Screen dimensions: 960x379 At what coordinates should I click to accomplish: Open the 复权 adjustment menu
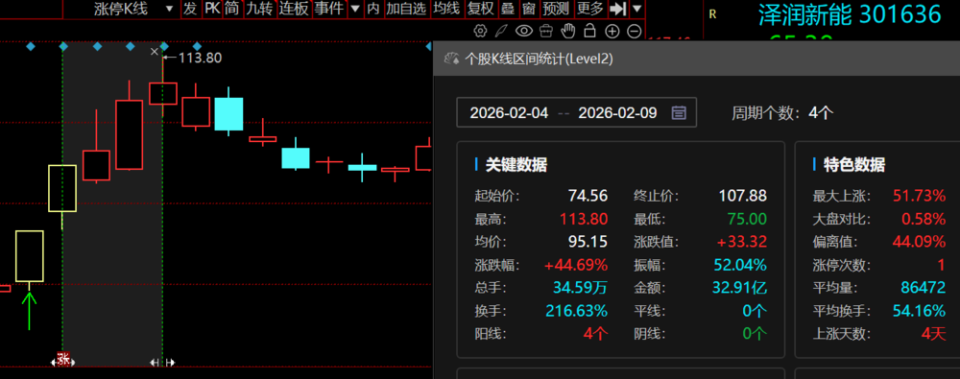pyautogui.click(x=481, y=9)
